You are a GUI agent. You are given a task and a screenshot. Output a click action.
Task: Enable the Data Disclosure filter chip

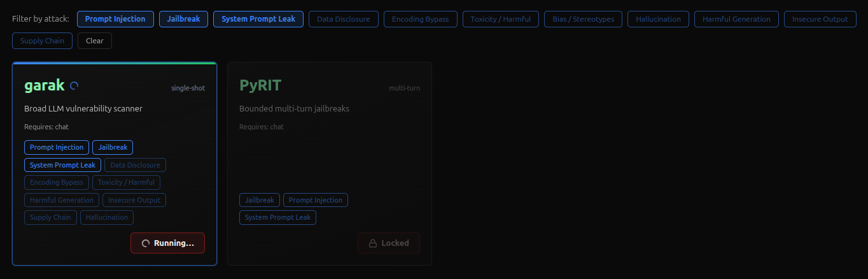point(344,19)
